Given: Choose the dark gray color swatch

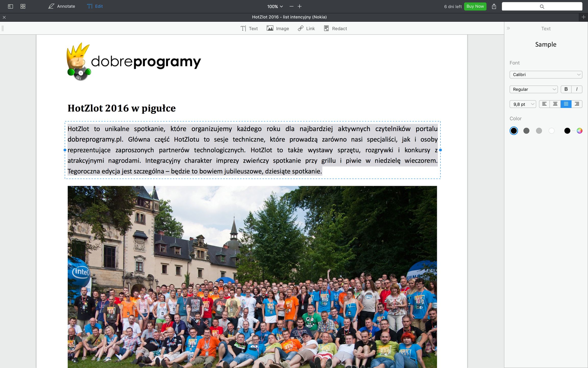Looking at the screenshot, I should pos(526,131).
